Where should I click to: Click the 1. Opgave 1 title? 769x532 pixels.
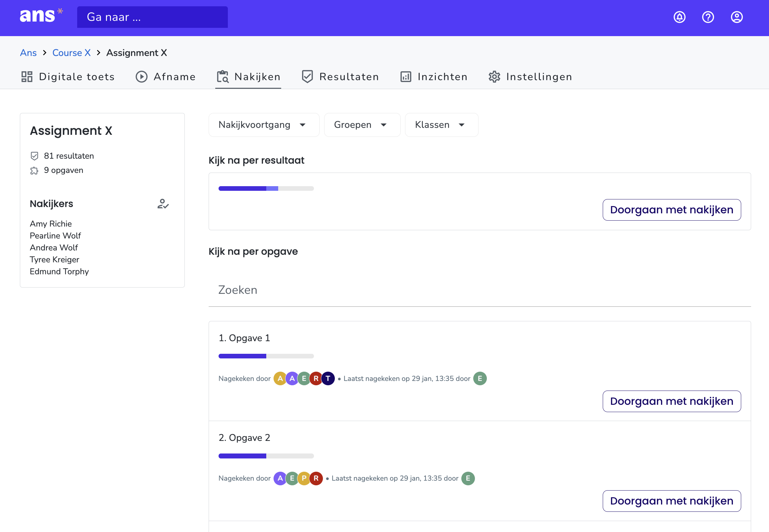tap(244, 338)
